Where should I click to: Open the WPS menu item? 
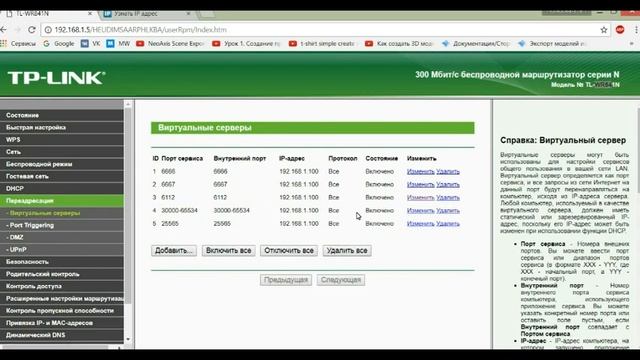pos(62,140)
